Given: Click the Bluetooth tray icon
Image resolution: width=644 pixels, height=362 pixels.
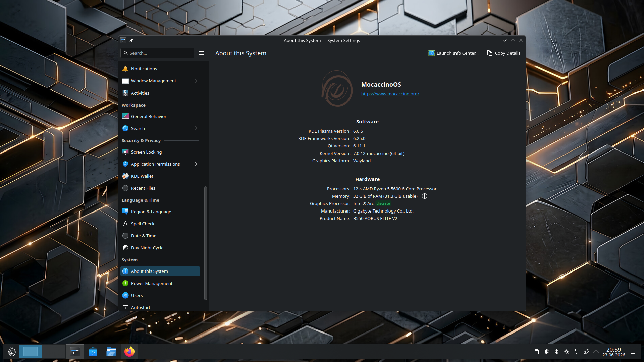Looking at the screenshot, I should point(556,352).
